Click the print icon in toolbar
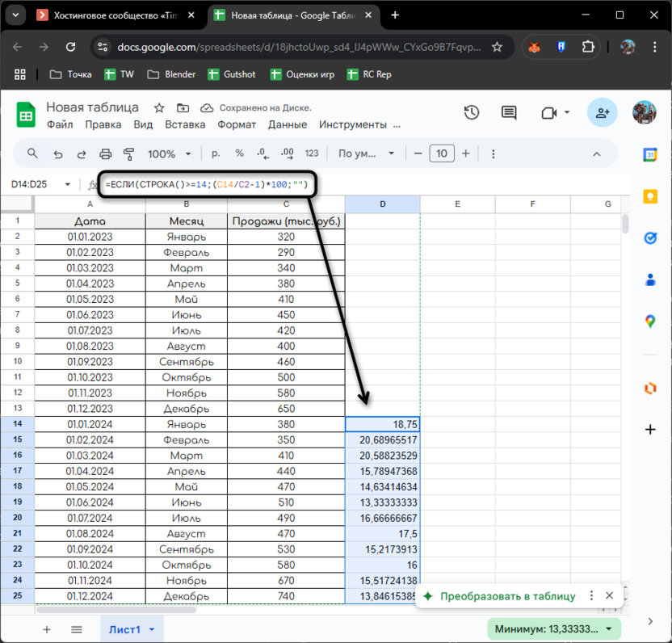Screen dimensions: 672x643 click(x=105, y=153)
